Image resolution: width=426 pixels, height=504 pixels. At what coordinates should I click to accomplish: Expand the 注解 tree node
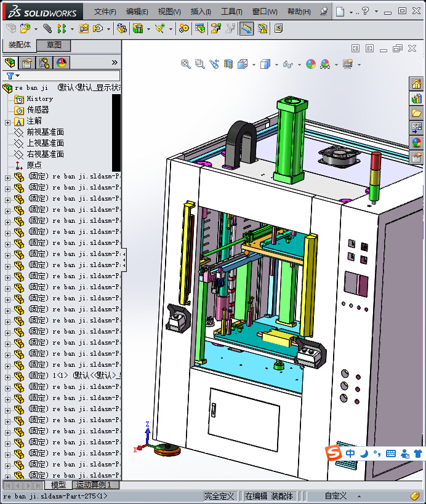[8, 123]
